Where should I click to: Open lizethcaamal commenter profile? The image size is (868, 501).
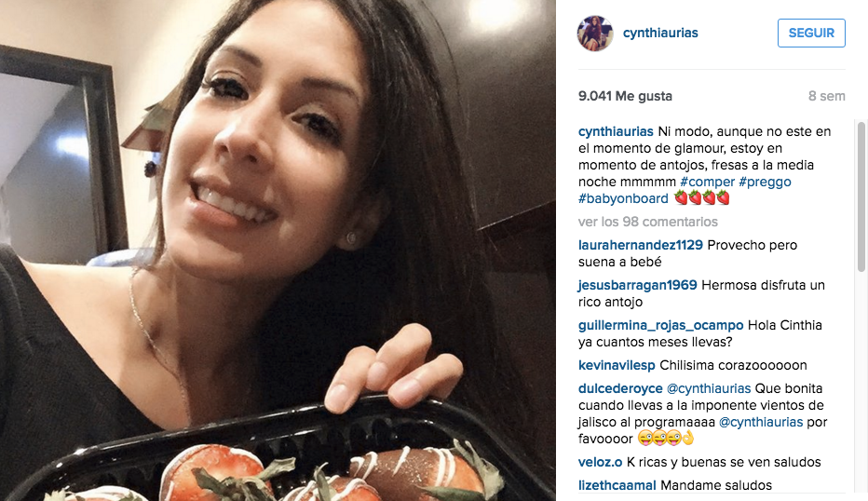(x=617, y=485)
